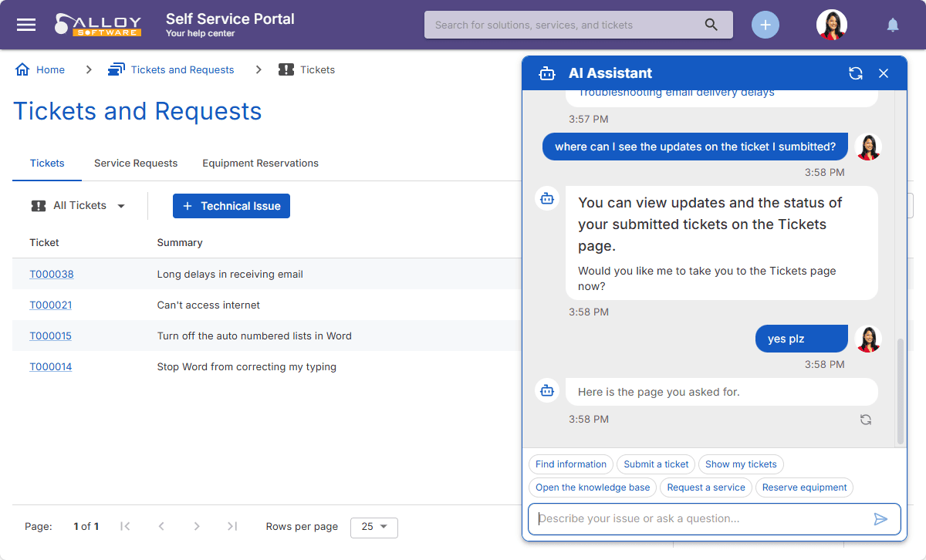The height and width of the screenshot is (560, 926).
Task: Click the Technical Issue button
Action: (231, 206)
